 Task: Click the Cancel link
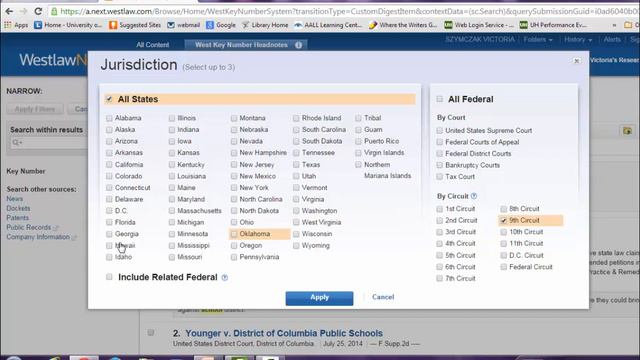click(x=383, y=297)
